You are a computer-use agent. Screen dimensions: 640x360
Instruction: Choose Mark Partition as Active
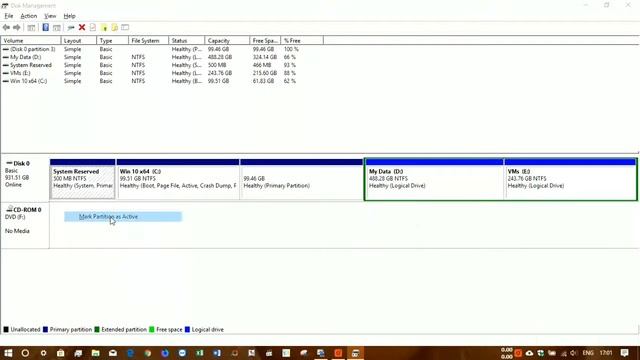[123, 217]
